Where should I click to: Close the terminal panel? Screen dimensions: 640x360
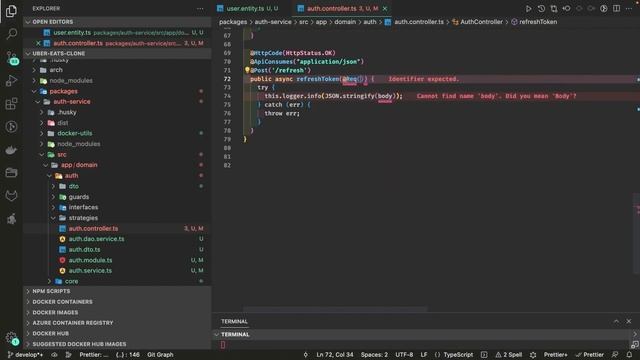pyautogui.click(x=629, y=322)
